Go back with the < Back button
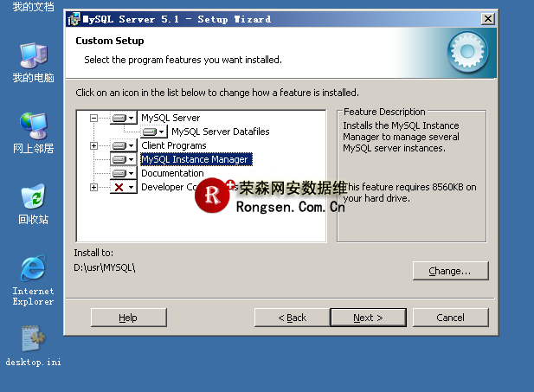Image resolution: width=534 pixels, height=392 pixels. (x=292, y=318)
